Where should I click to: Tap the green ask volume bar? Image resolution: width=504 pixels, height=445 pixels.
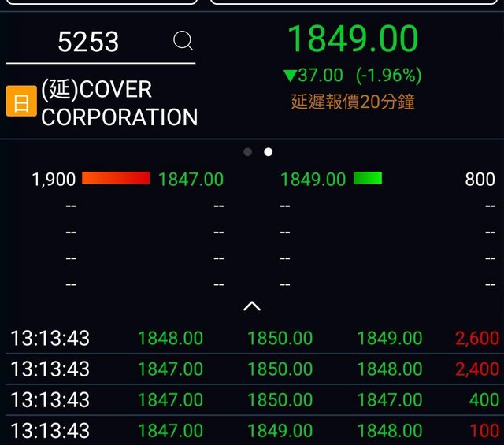point(368,179)
